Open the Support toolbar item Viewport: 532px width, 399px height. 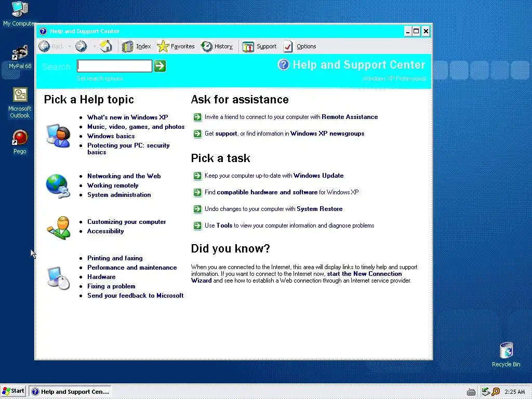pos(260,46)
